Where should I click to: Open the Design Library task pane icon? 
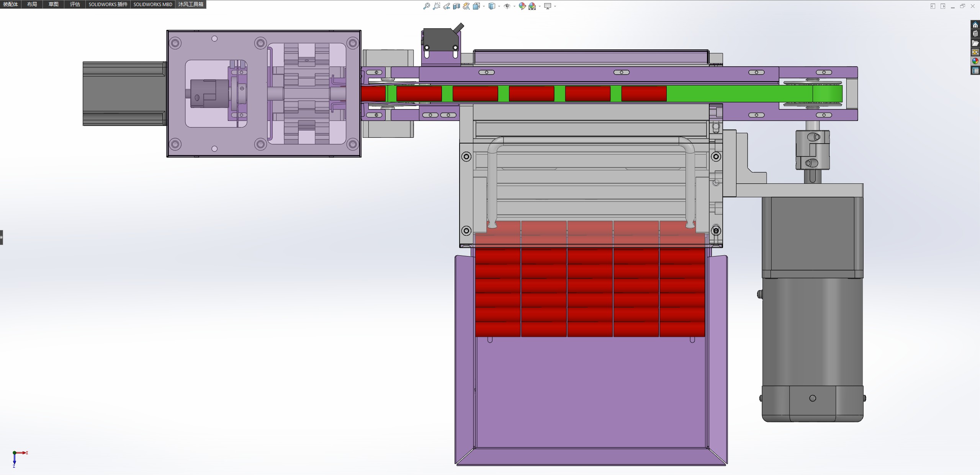point(975,34)
